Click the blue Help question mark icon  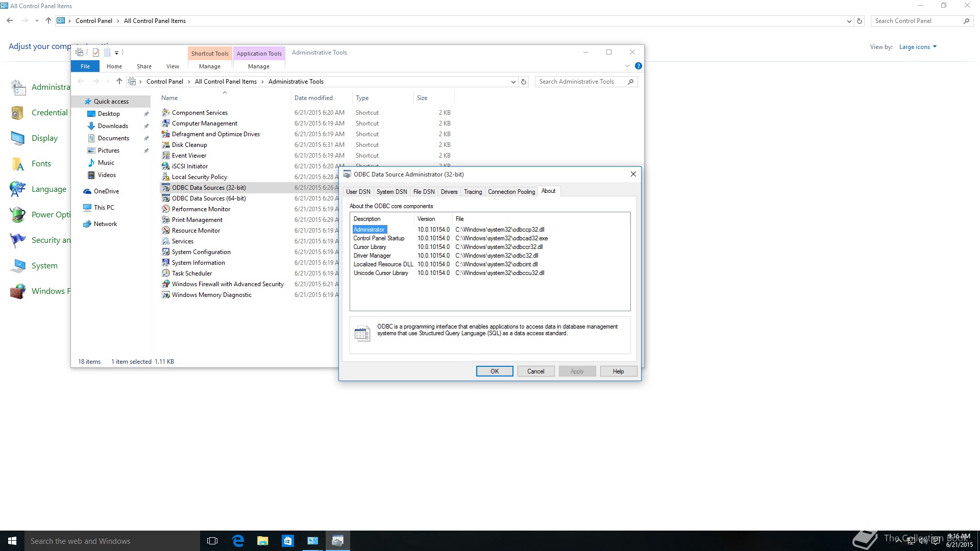point(638,66)
